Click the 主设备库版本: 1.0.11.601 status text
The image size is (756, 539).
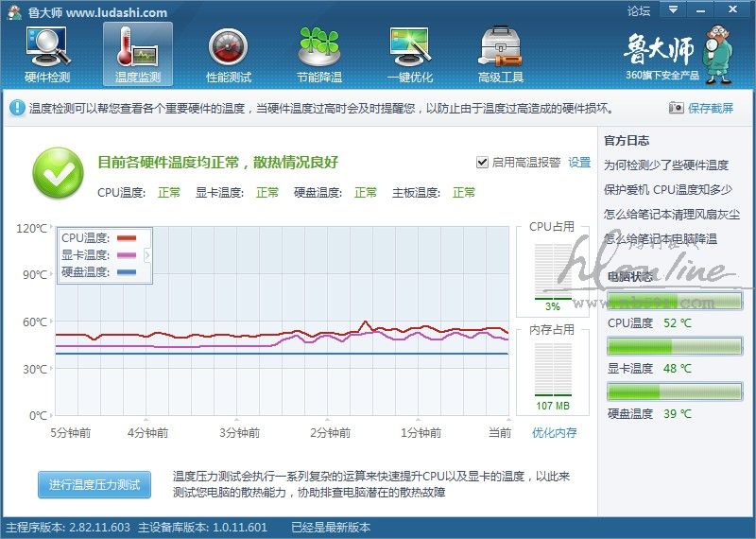point(202,528)
